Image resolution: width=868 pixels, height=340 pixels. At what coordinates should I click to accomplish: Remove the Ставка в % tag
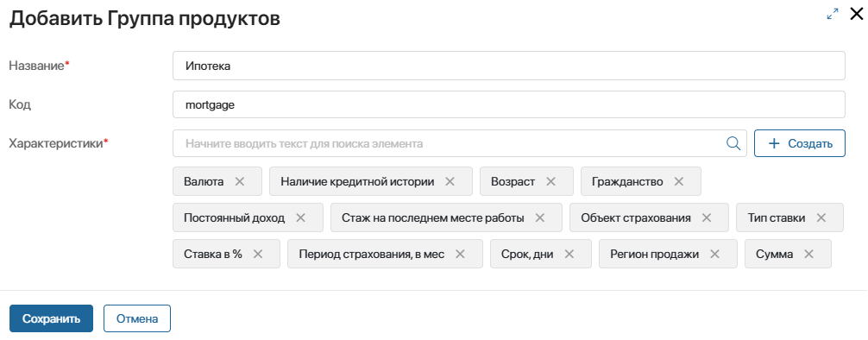coord(258,255)
